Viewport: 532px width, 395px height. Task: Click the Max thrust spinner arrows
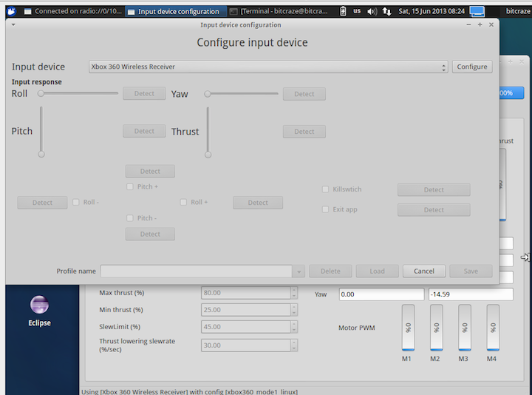(x=294, y=293)
